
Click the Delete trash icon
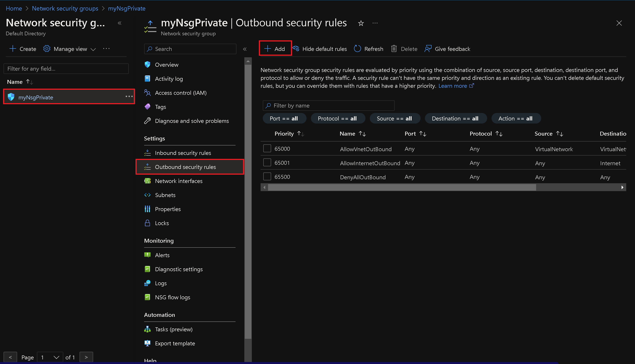click(x=394, y=49)
